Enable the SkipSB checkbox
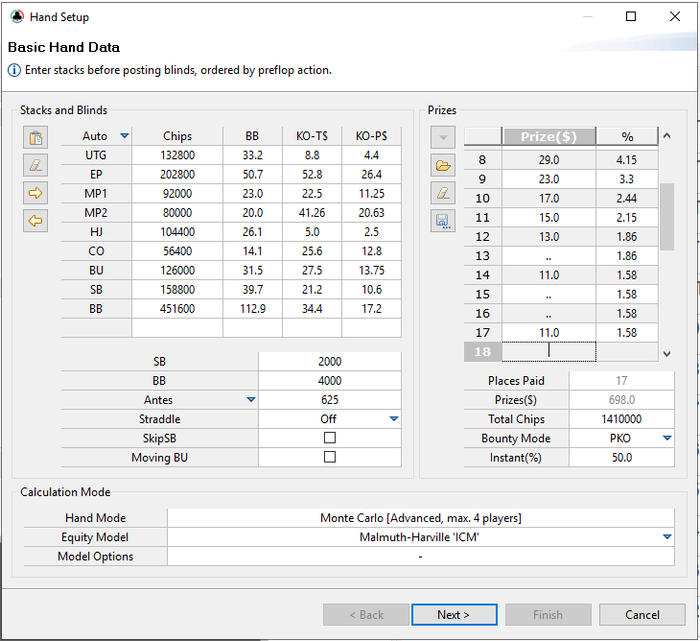 click(330, 438)
